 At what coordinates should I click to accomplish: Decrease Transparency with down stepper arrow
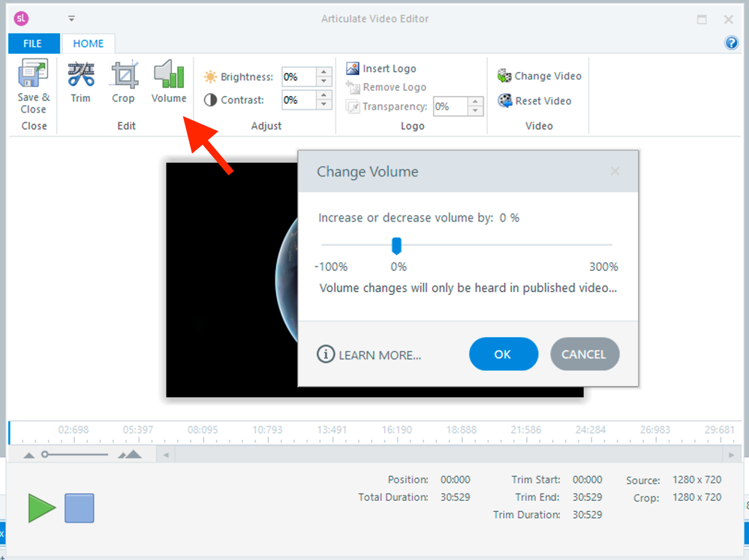pos(475,111)
